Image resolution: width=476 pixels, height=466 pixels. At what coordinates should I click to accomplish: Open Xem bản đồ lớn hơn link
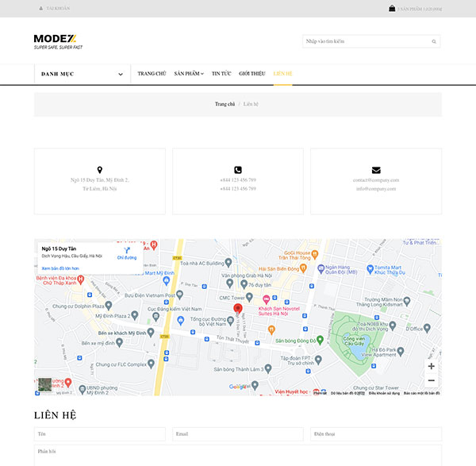(x=60, y=268)
